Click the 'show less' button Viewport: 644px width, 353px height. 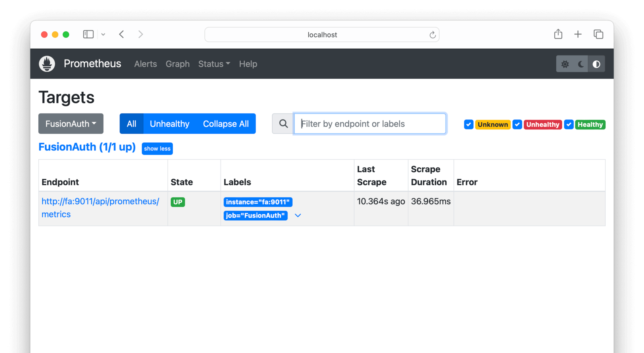157,149
